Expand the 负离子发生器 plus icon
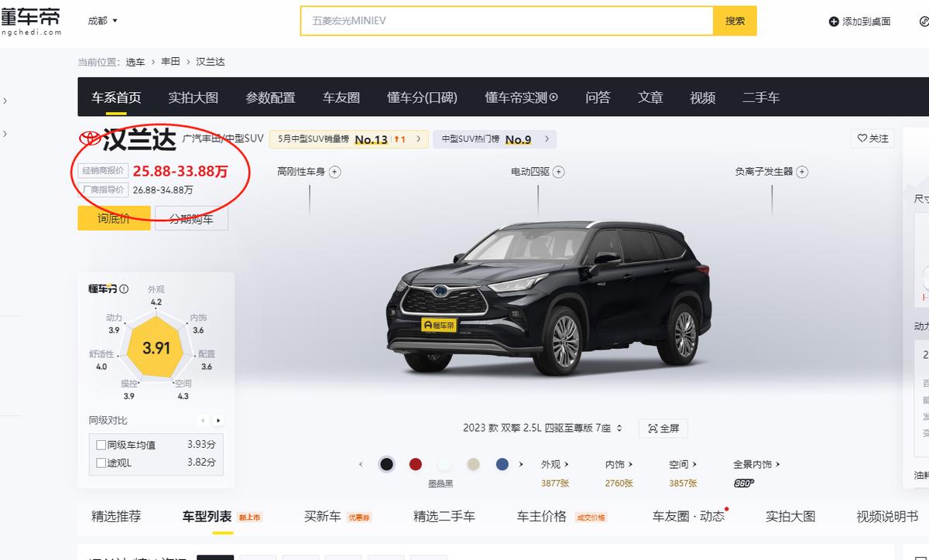 click(802, 172)
